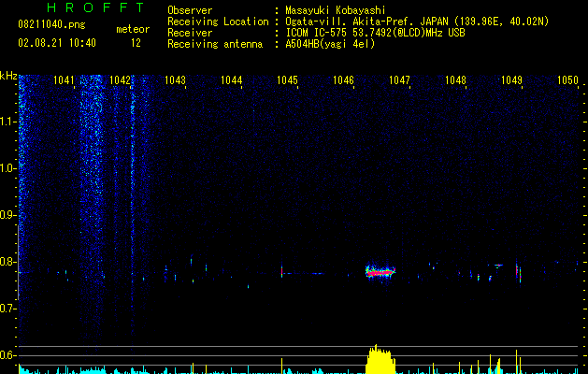Image resolution: width=588 pixels, height=374 pixels.
Task: Click the meteor label
Action: (133, 29)
